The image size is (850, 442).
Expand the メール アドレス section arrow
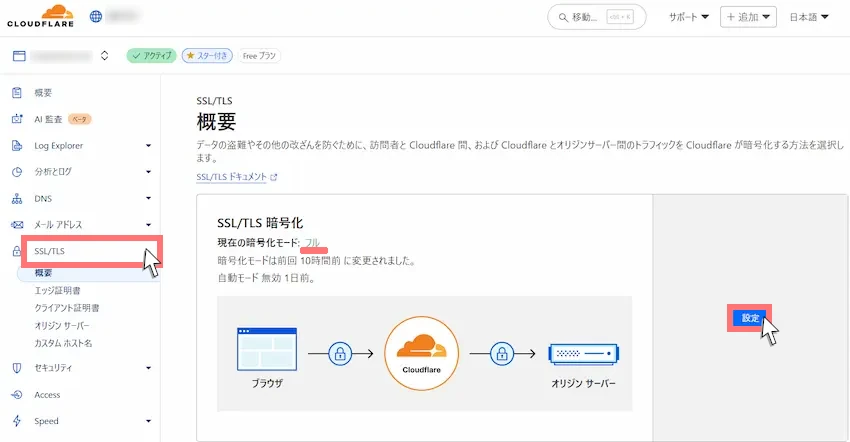click(149, 225)
